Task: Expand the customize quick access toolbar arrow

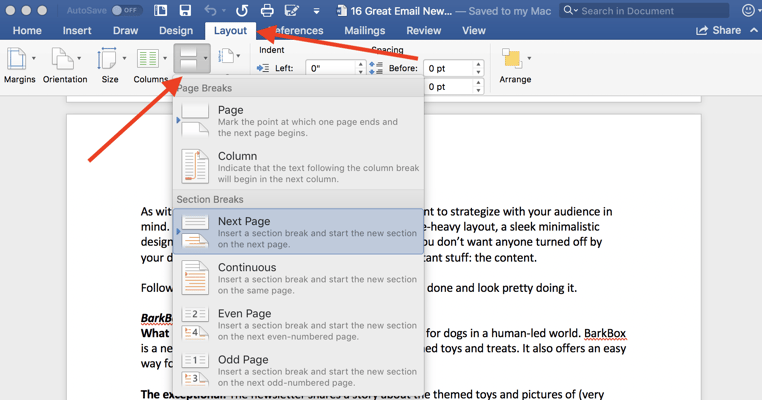Action: click(x=316, y=11)
